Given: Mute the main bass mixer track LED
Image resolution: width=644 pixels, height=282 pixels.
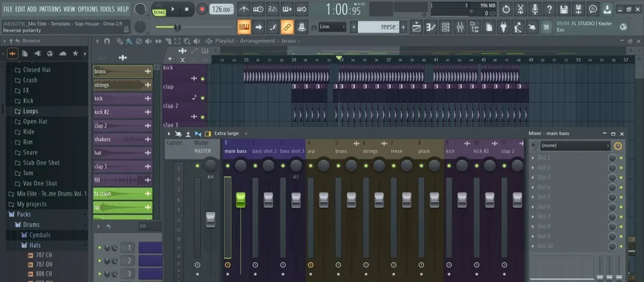Looking at the screenshot, I should 228,166.
